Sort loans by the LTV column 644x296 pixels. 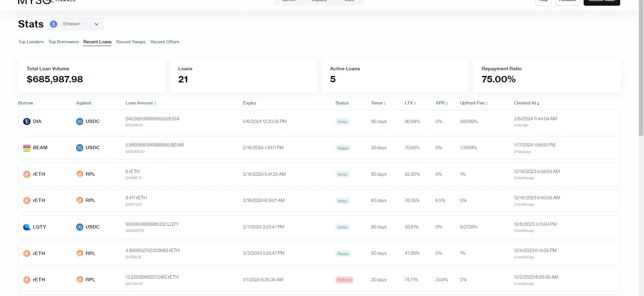[x=410, y=103]
